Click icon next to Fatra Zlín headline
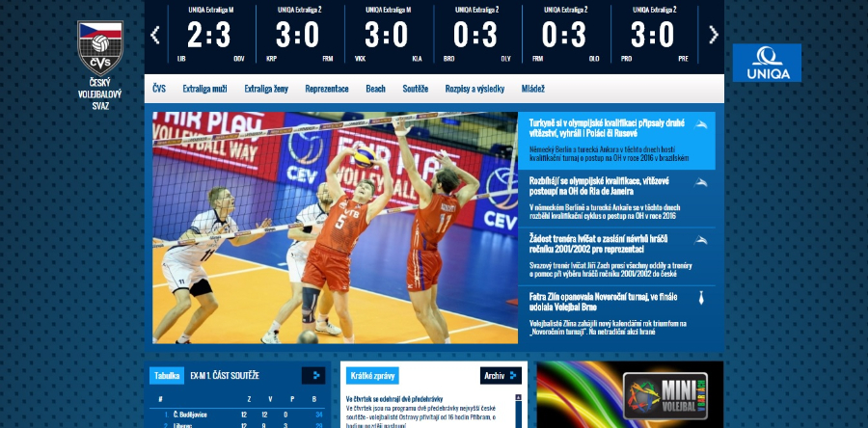This screenshot has width=868, height=428. (703, 299)
